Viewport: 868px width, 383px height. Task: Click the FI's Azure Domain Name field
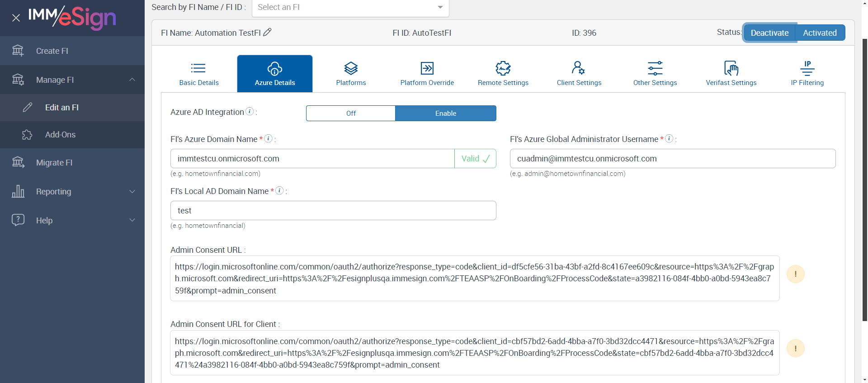pyautogui.click(x=312, y=159)
